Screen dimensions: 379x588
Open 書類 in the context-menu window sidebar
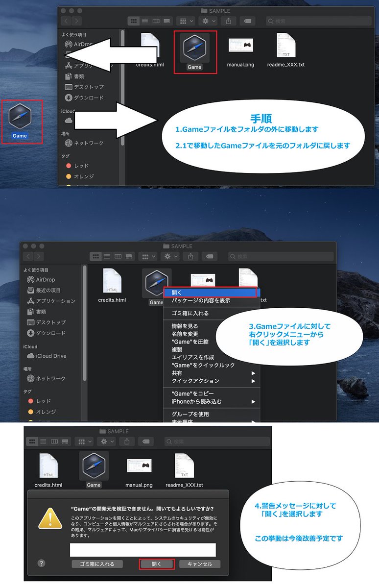pos(36,312)
